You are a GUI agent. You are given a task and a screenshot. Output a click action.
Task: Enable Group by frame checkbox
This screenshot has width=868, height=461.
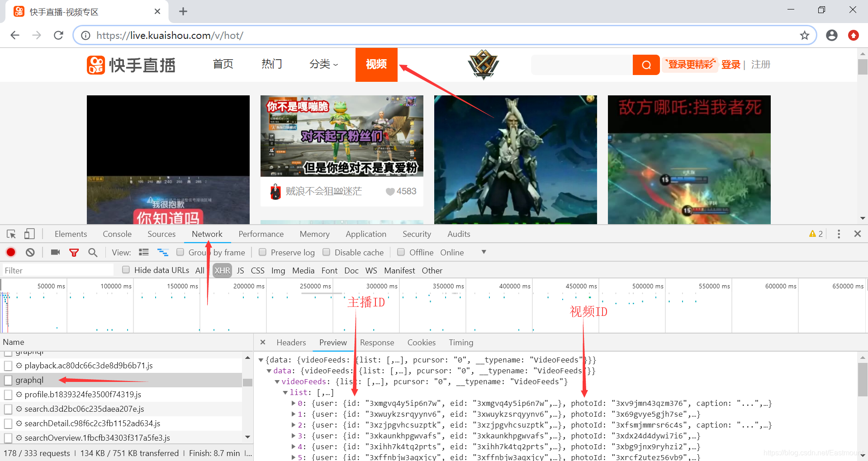coord(180,252)
